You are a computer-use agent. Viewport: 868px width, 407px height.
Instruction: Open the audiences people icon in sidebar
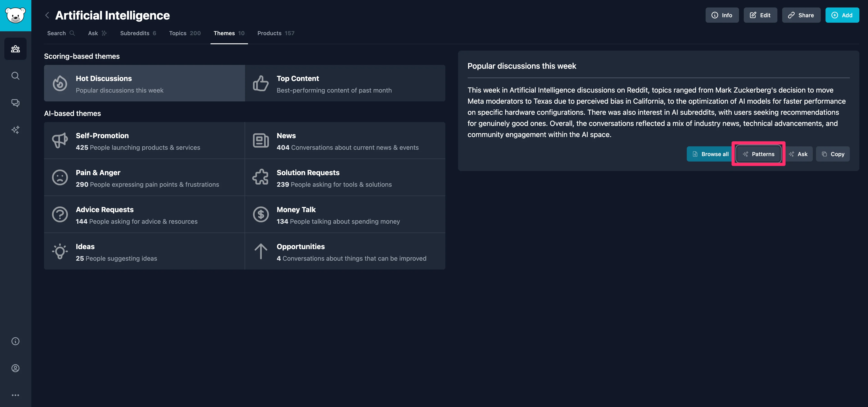[15, 49]
